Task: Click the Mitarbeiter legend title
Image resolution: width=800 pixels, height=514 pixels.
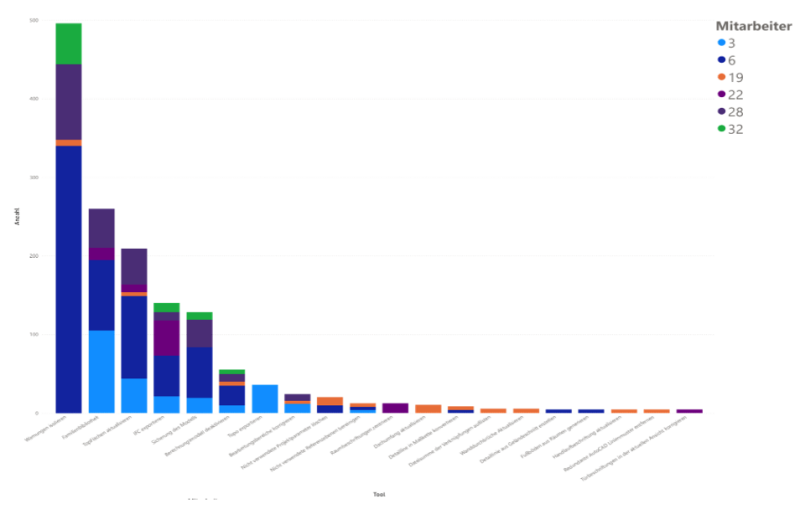Action: click(753, 25)
